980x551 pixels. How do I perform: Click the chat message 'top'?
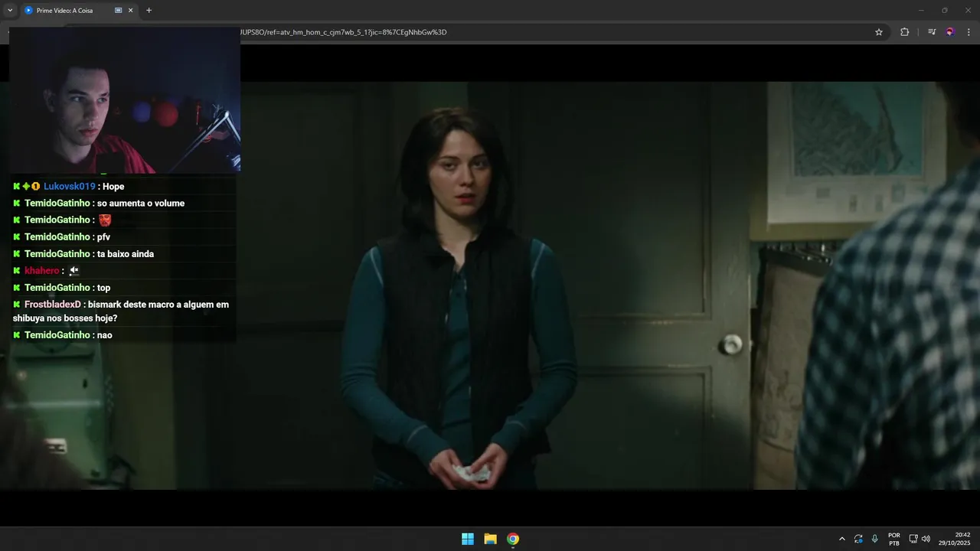click(x=103, y=288)
